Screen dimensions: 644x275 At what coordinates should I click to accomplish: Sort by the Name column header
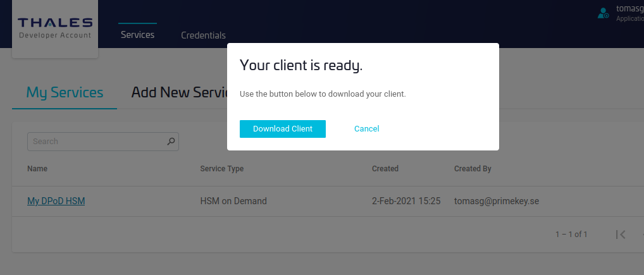pyautogui.click(x=37, y=169)
